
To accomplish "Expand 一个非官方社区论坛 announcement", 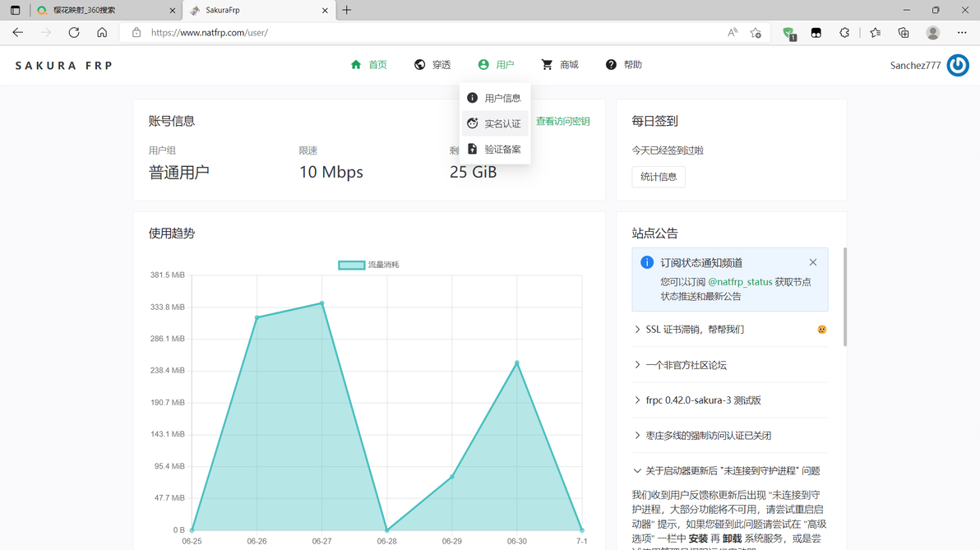I will 730,365.
